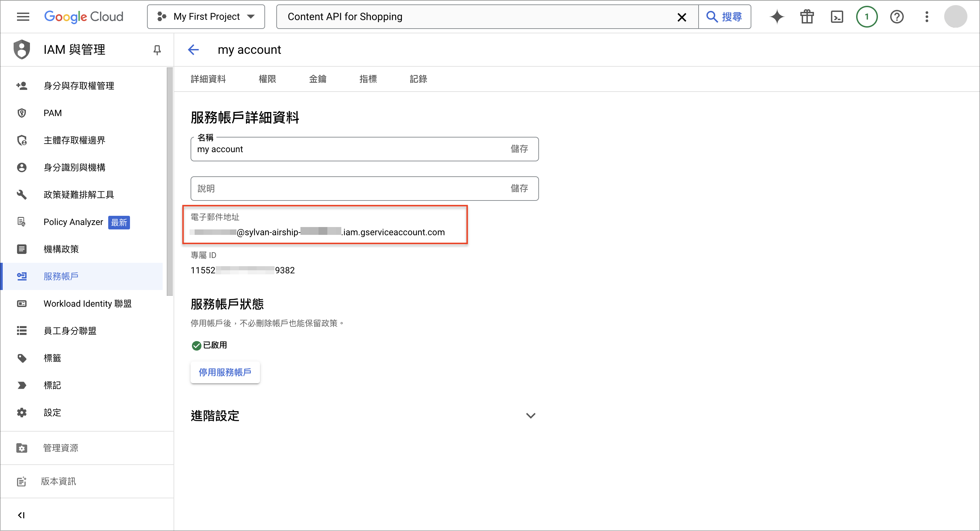Click the 標記 label icon
Viewport: 980px width, 531px height.
[x=22, y=385]
